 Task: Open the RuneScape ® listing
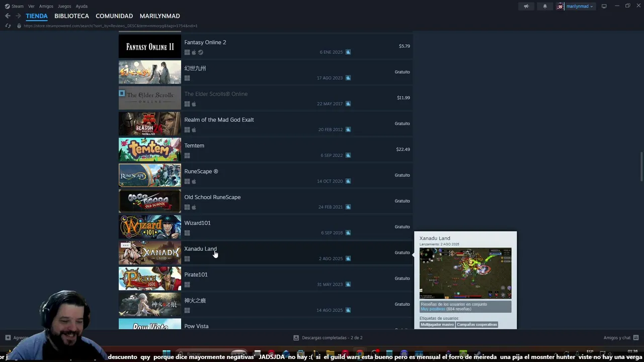(x=266, y=175)
